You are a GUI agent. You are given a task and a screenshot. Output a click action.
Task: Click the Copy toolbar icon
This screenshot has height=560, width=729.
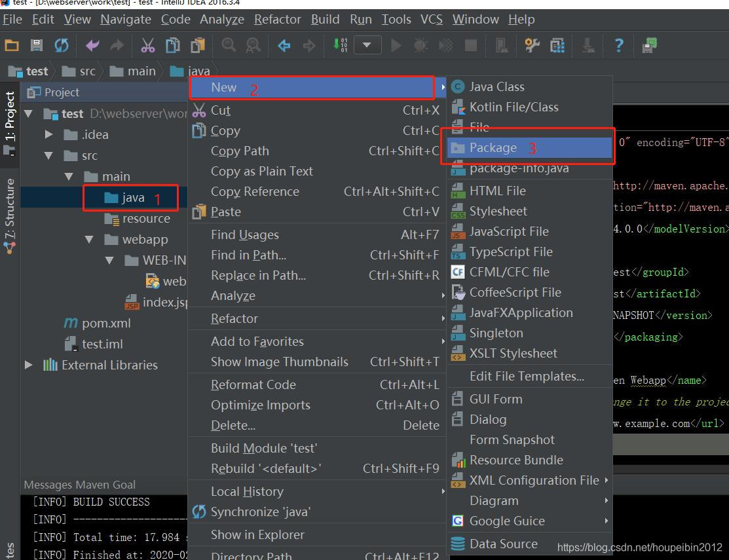click(x=172, y=45)
